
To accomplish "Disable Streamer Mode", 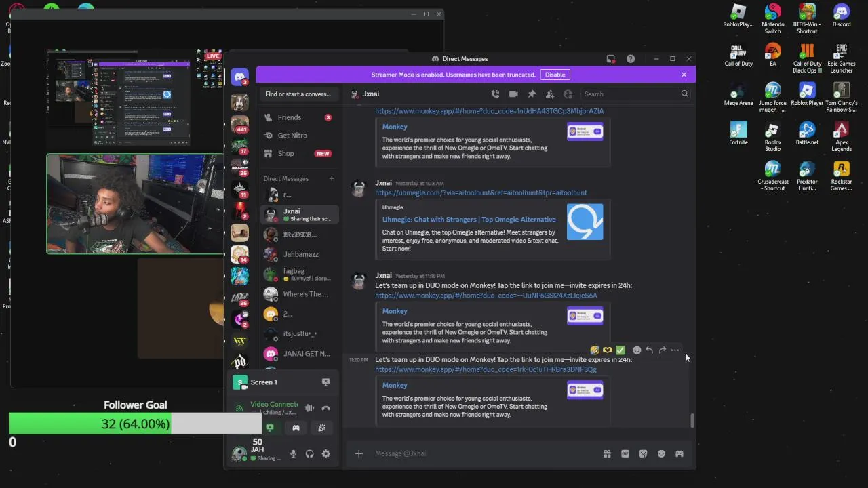I will point(555,75).
